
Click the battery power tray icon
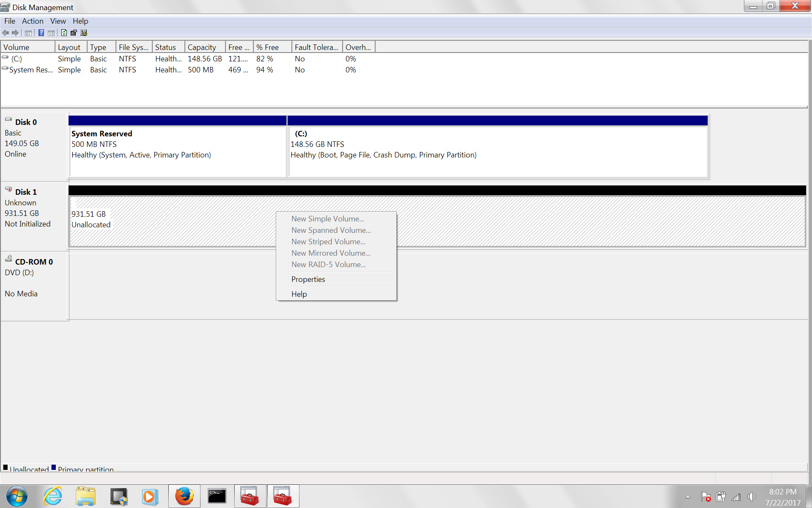point(721,497)
